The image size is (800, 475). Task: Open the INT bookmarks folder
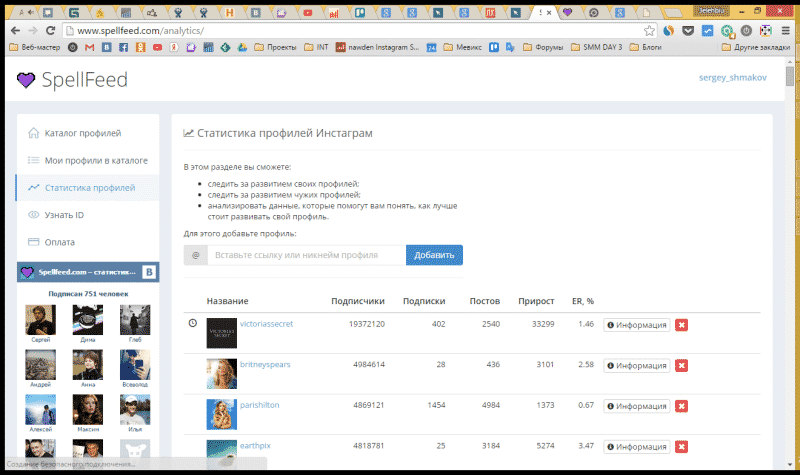tap(316, 47)
